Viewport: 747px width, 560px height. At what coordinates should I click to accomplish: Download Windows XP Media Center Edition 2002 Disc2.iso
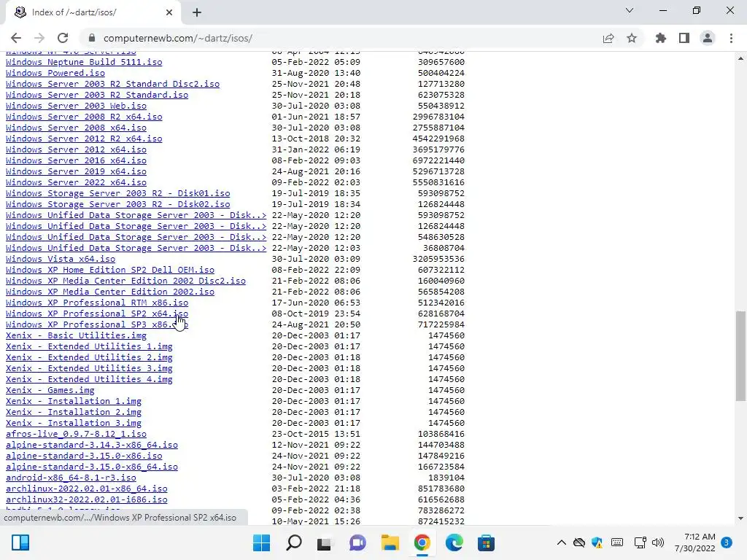pyautogui.click(x=125, y=281)
